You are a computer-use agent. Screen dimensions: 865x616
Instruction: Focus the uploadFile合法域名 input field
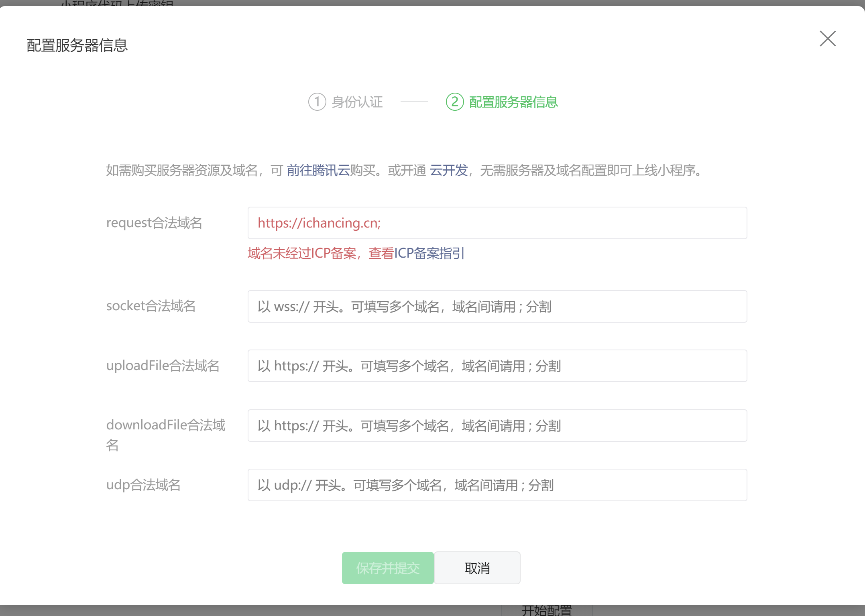click(x=497, y=366)
